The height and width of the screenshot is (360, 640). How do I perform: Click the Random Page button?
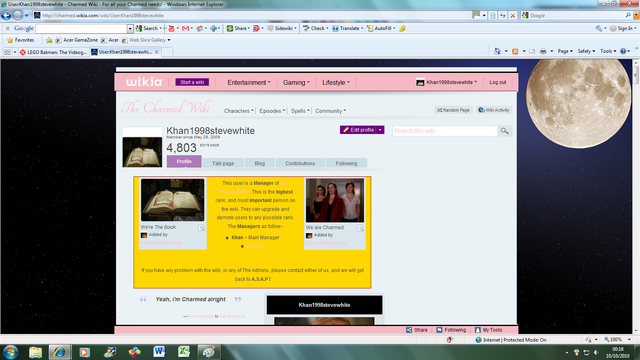pyautogui.click(x=453, y=110)
